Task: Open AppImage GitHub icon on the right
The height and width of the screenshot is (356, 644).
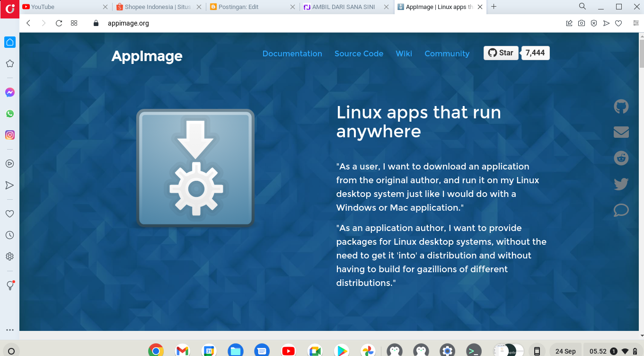Action: pyautogui.click(x=621, y=107)
